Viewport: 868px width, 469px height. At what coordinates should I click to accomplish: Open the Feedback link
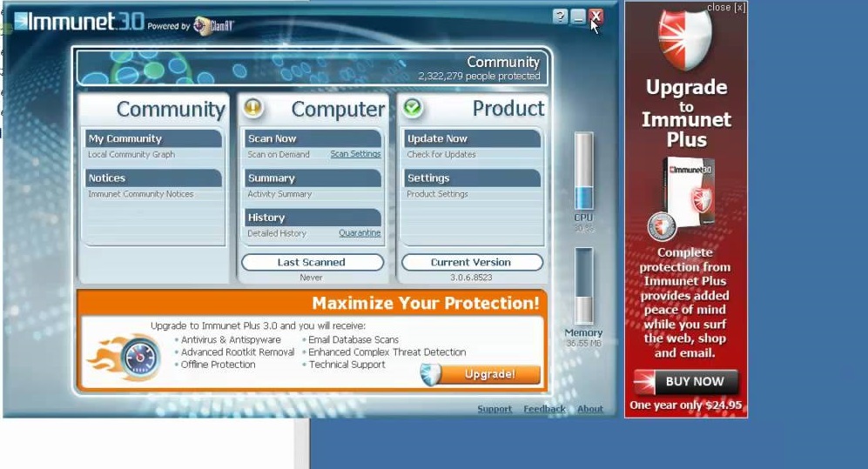point(545,409)
